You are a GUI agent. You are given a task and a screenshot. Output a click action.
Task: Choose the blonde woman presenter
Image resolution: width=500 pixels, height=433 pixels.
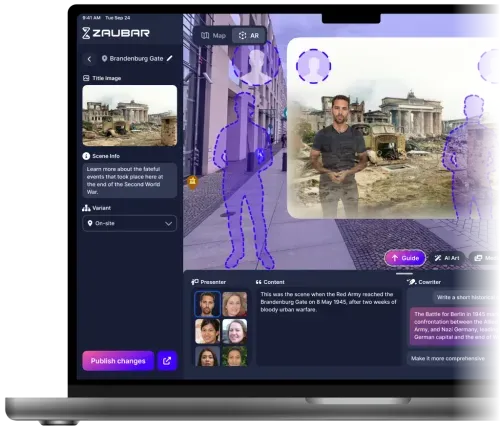pos(235,304)
